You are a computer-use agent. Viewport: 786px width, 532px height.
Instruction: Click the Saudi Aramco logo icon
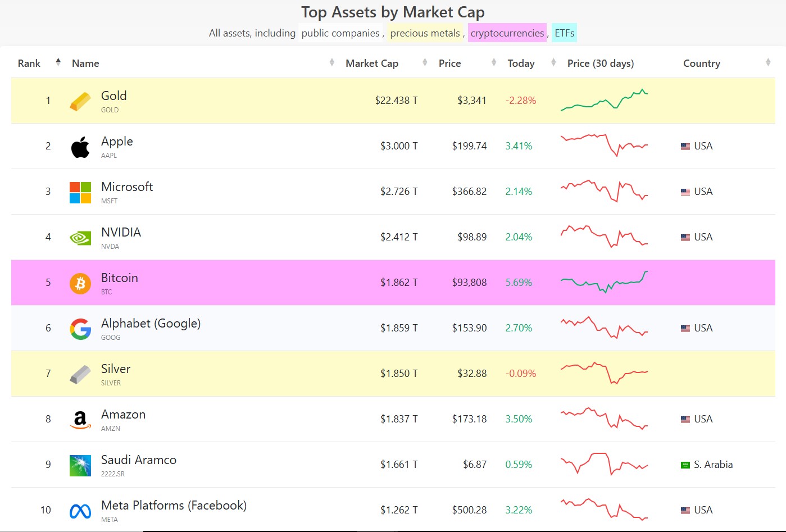[80, 465]
